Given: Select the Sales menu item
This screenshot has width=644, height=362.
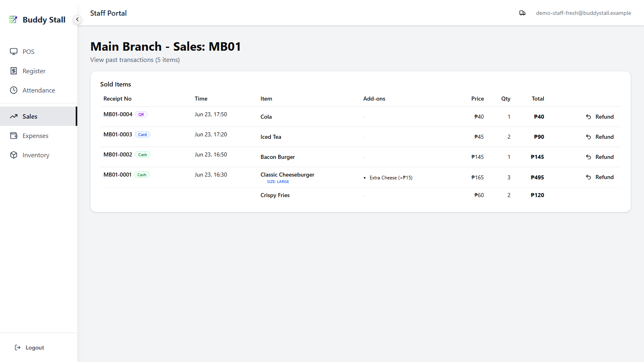Looking at the screenshot, I should [x=39, y=116].
